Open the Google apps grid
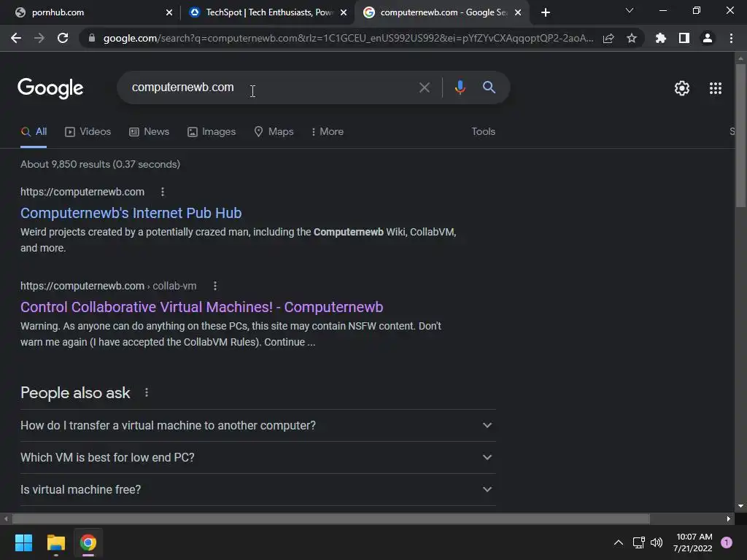This screenshot has height=560, width=747. coord(716,88)
